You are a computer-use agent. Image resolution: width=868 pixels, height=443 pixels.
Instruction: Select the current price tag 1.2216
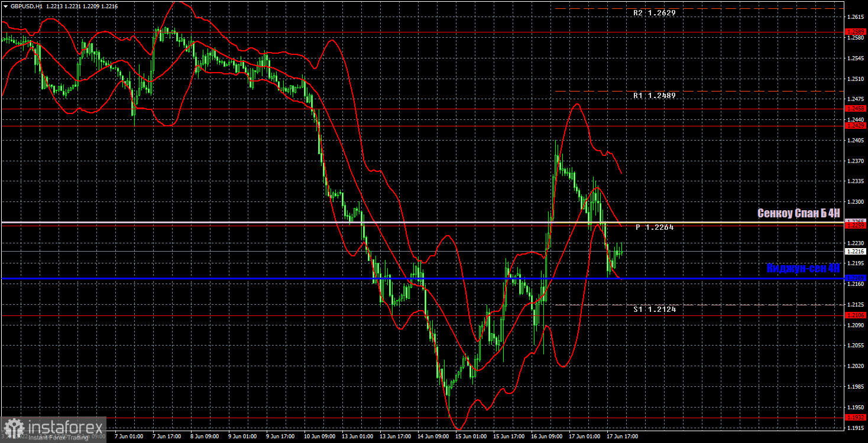(x=856, y=251)
